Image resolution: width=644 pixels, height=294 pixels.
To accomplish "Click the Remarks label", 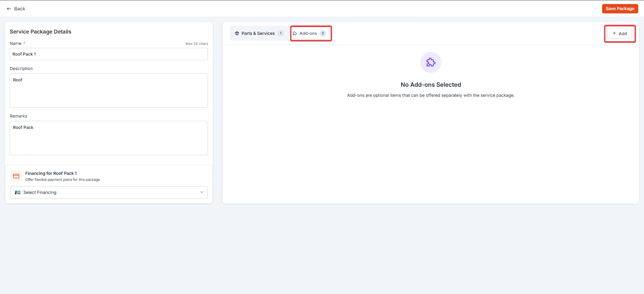I will [18, 116].
